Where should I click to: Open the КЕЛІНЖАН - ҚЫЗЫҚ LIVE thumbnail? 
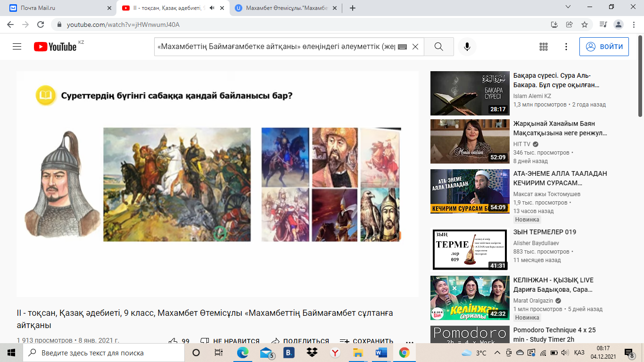[x=470, y=298]
